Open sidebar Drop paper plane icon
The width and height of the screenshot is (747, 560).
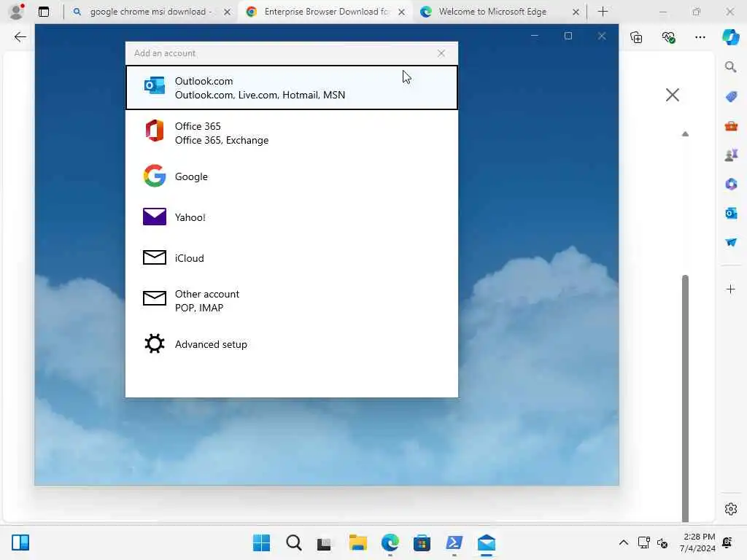(x=731, y=242)
